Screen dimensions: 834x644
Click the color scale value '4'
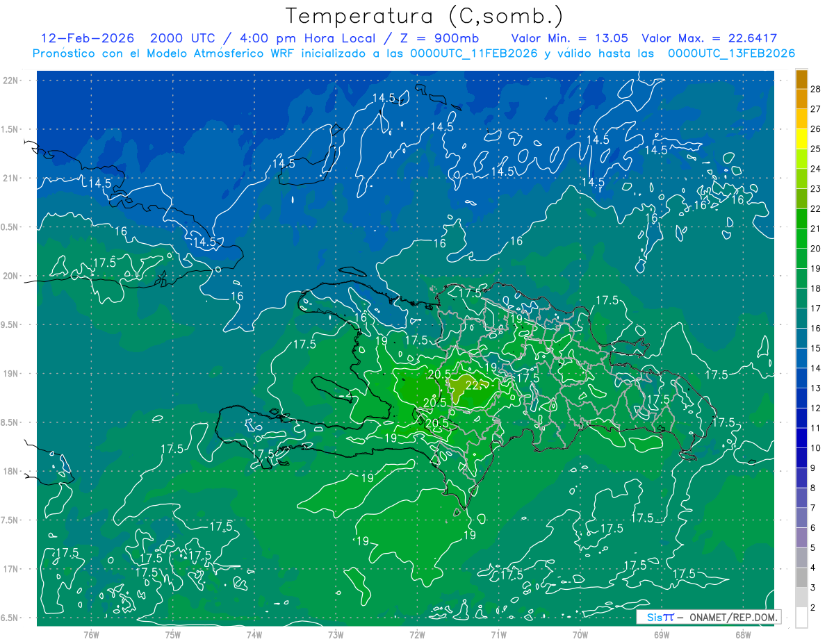(x=814, y=568)
